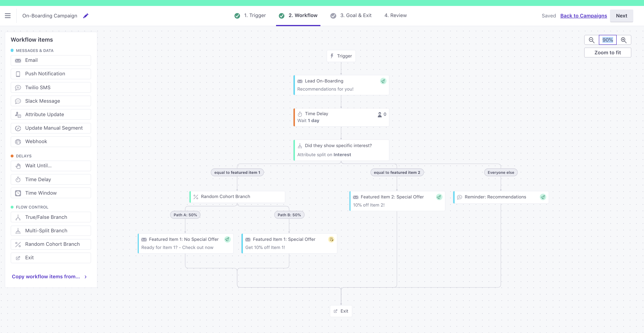This screenshot has height=333, width=644.
Task: Click the 90% zoom level field
Action: tap(608, 40)
